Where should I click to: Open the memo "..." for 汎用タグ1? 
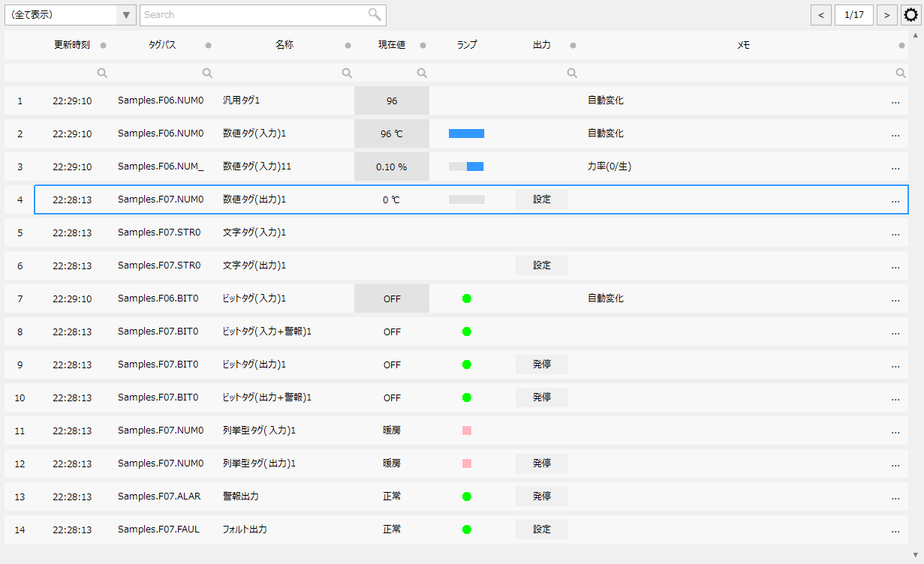pos(895,100)
